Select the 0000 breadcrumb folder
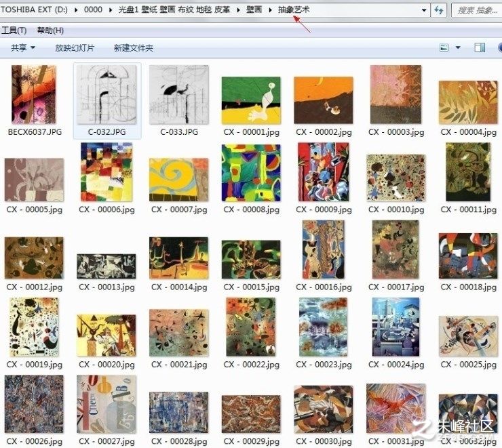Viewport: 502px width, 448px height. 93,9
